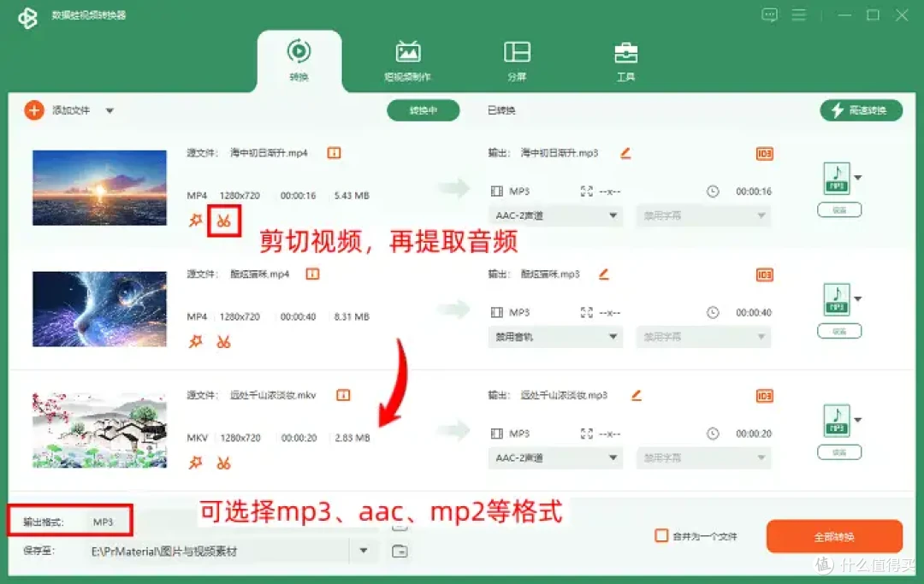Image resolution: width=924 pixels, height=584 pixels.
Task: Expand the save-to path dropdown
Action: point(364,551)
